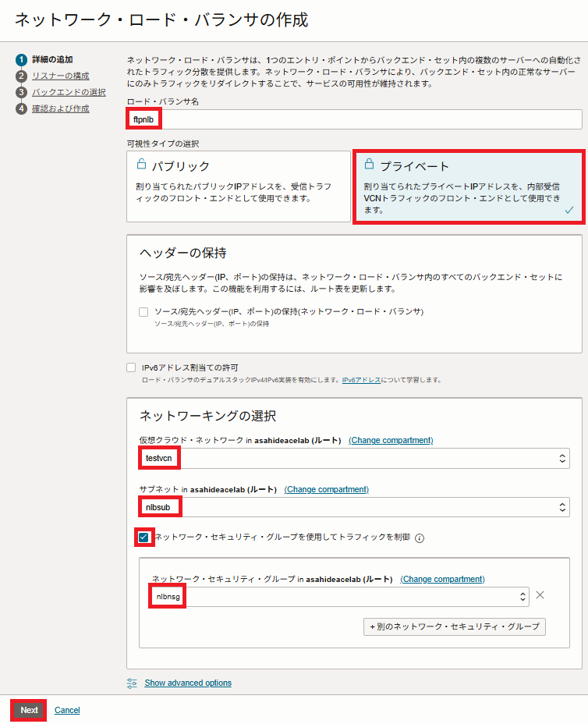588x724 pixels.
Task: Click Change compartment link for VCN
Action: click(391, 441)
